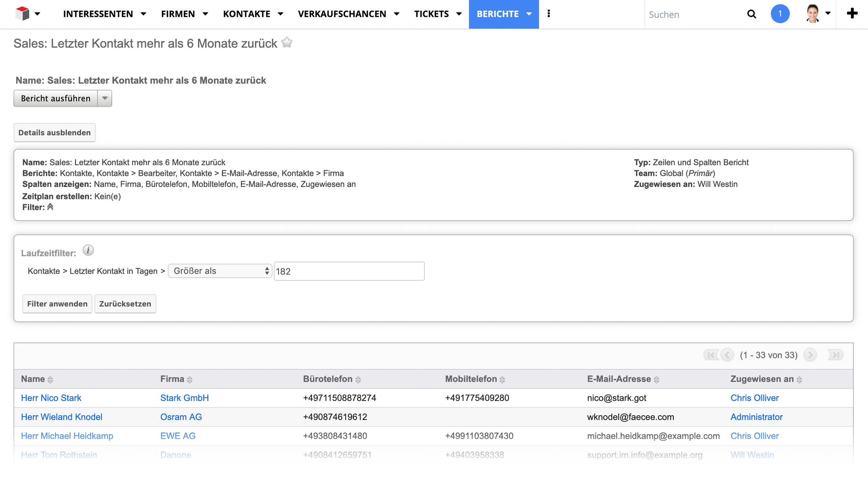This screenshot has width=868, height=488.
Task: Sort table by Firma column
Action: click(x=176, y=379)
